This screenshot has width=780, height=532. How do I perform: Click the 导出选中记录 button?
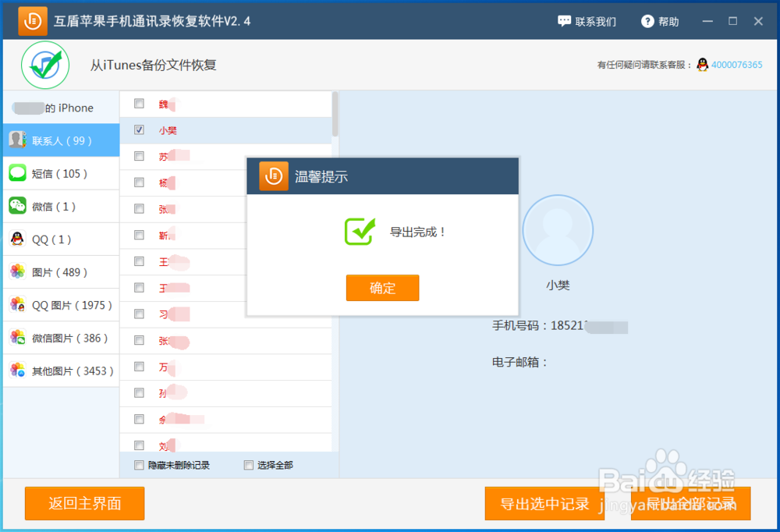click(x=544, y=503)
